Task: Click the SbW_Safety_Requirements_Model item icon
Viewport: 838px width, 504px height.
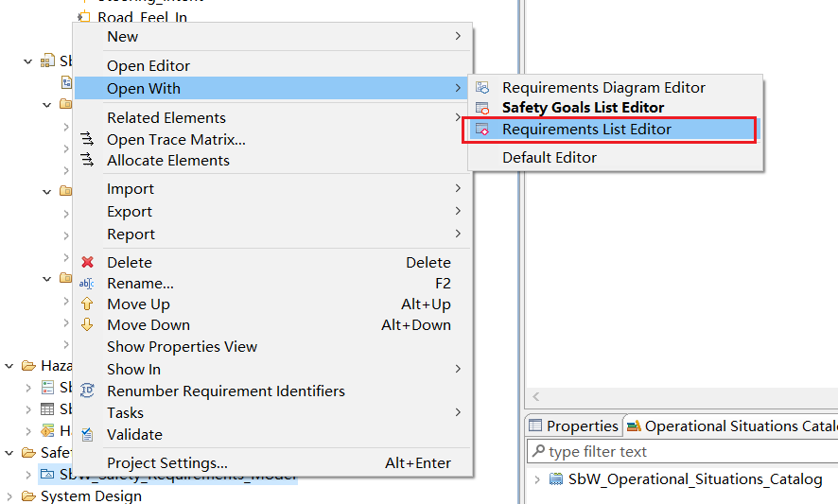Action: [47, 474]
